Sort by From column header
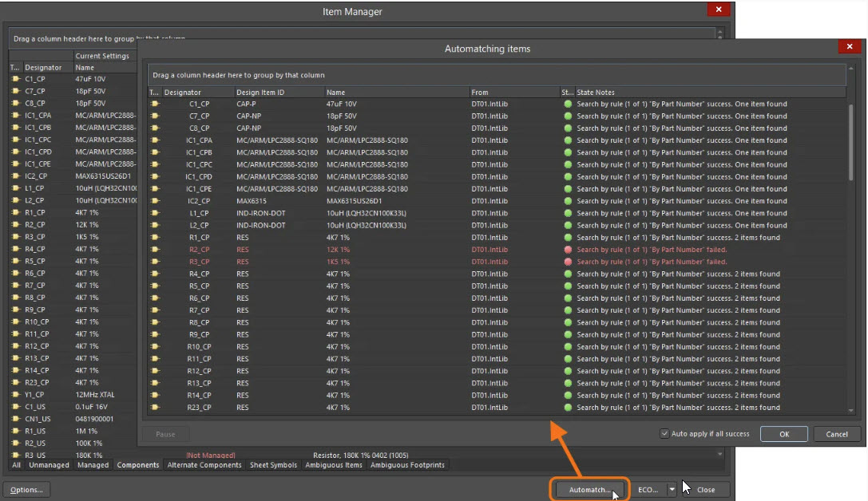 [x=513, y=93]
